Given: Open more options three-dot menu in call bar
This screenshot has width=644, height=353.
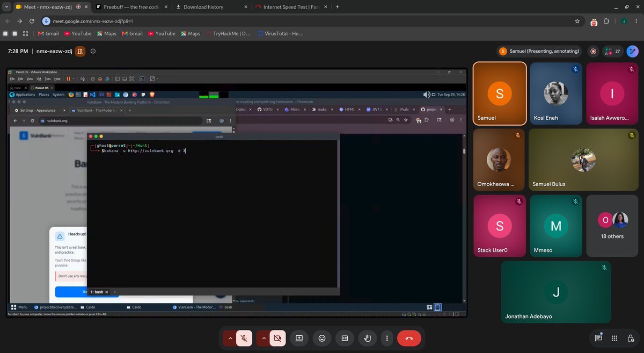Looking at the screenshot, I should point(387,338).
